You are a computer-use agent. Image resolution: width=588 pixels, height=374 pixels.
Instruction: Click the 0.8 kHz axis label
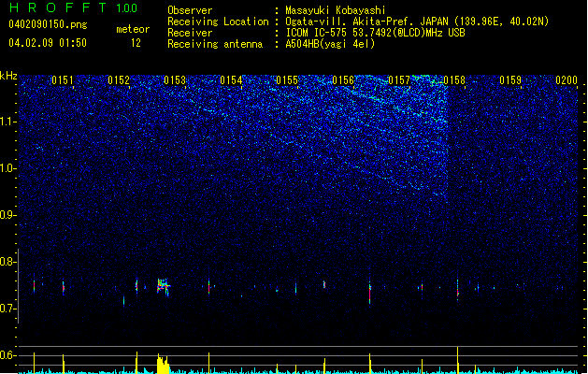pyautogui.click(x=7, y=262)
